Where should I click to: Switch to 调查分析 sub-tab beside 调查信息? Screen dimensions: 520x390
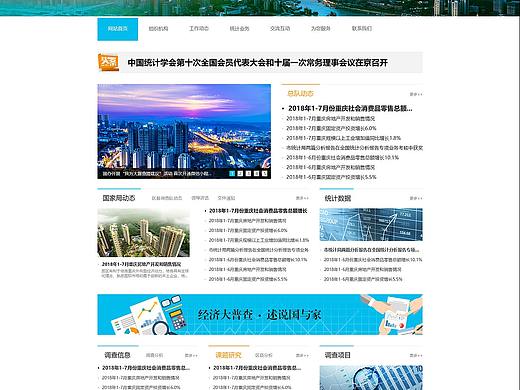[x=155, y=355]
